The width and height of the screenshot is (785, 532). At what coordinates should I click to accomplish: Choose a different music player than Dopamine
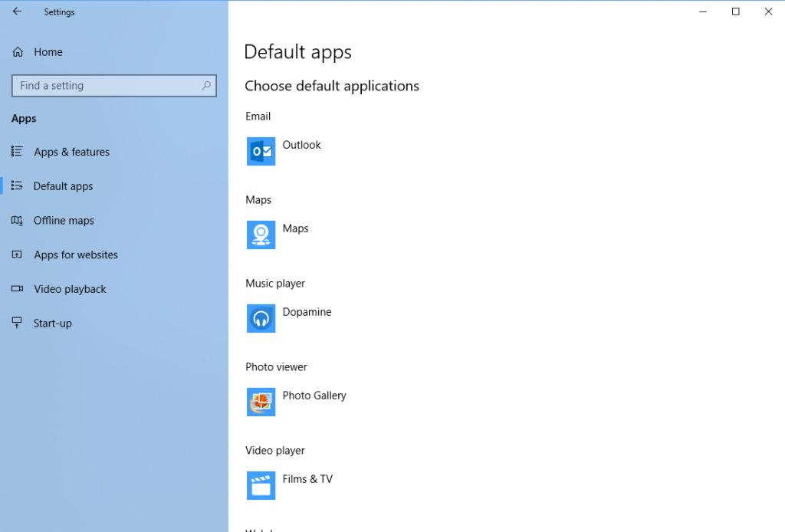coord(307,312)
